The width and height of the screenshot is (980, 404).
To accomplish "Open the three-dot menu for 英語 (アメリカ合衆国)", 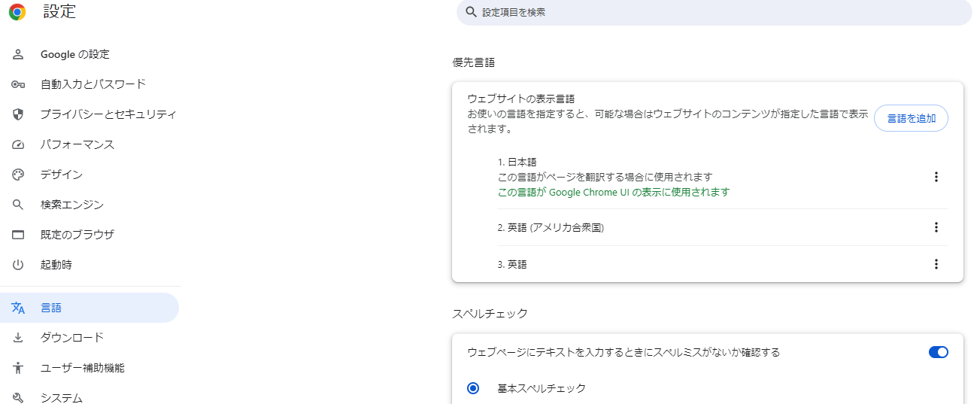I will 936,227.
